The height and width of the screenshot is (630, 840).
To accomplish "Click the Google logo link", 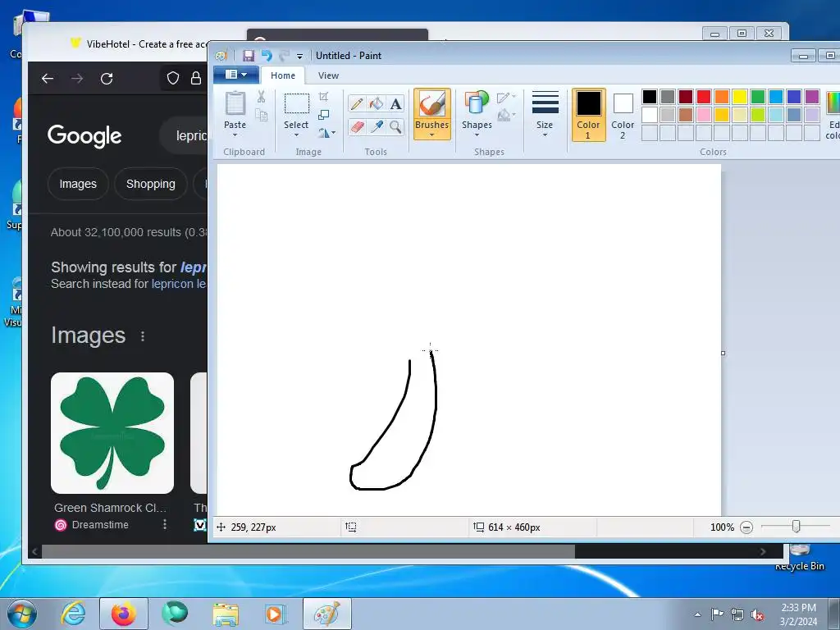I will [84, 136].
